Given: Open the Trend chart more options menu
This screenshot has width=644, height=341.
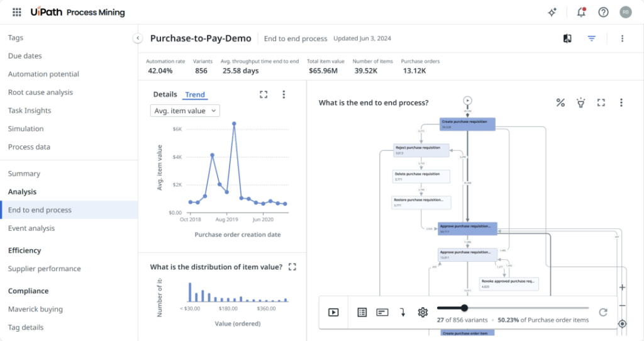Looking at the screenshot, I should [x=284, y=94].
